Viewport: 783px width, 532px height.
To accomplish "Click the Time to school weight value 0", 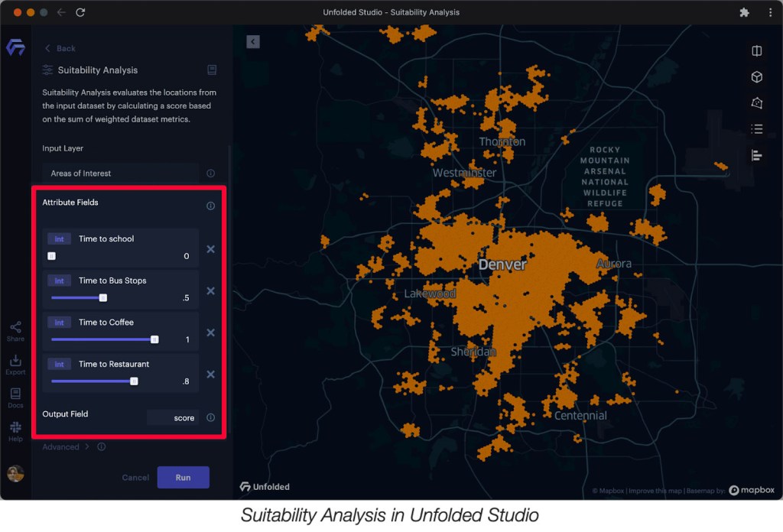I will coord(187,256).
